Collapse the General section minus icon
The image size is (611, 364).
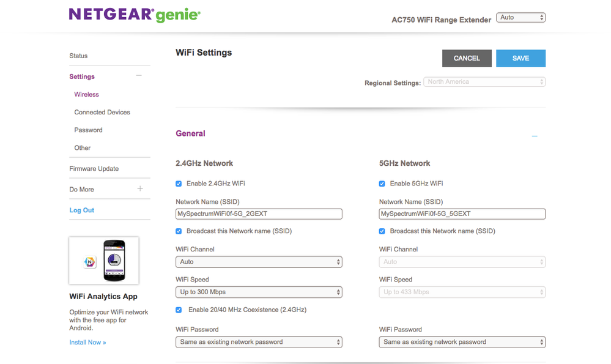pos(535,136)
